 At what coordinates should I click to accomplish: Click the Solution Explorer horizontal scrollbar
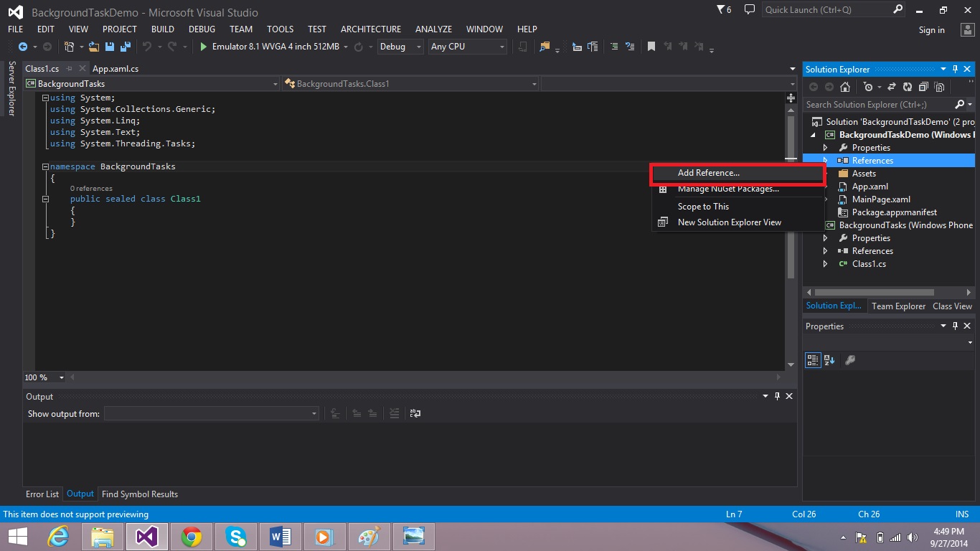(874, 293)
